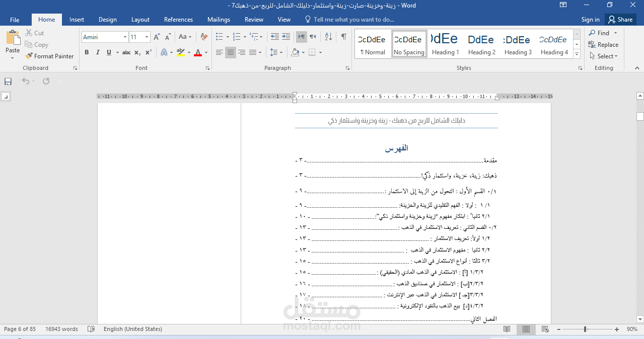Apply red font color
The image size is (644, 339).
pos(198,52)
